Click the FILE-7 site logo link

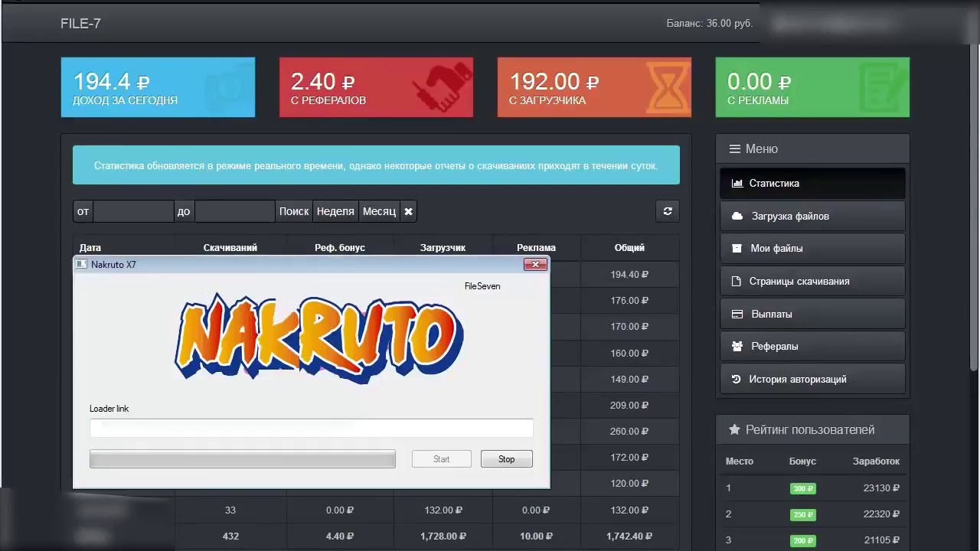coord(80,24)
